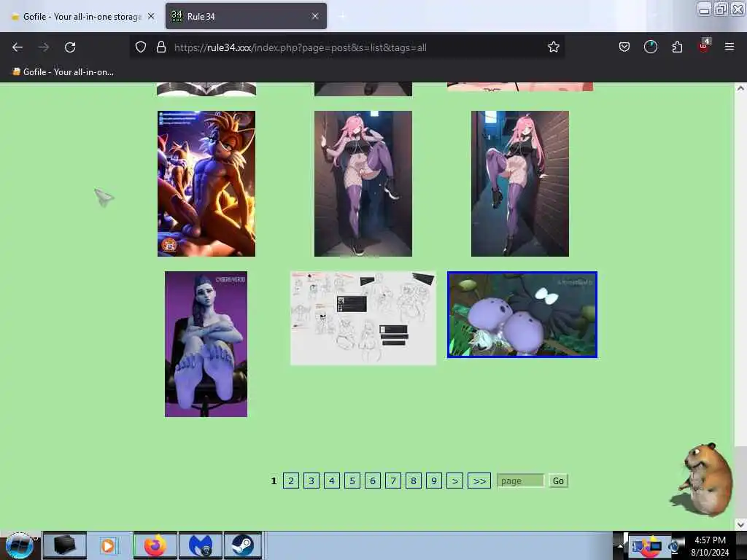This screenshot has width=747, height=560.
Task: Select the Rule 34 tab
Action: 246,16
